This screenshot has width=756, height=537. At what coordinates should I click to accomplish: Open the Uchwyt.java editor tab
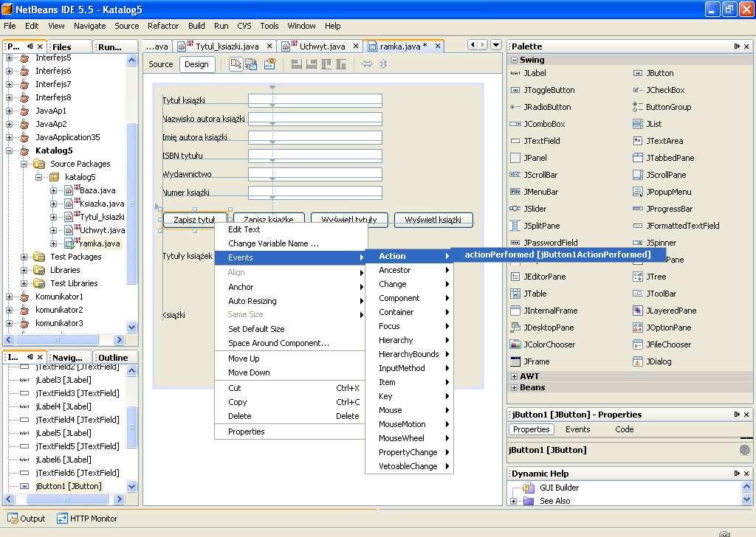point(322,46)
